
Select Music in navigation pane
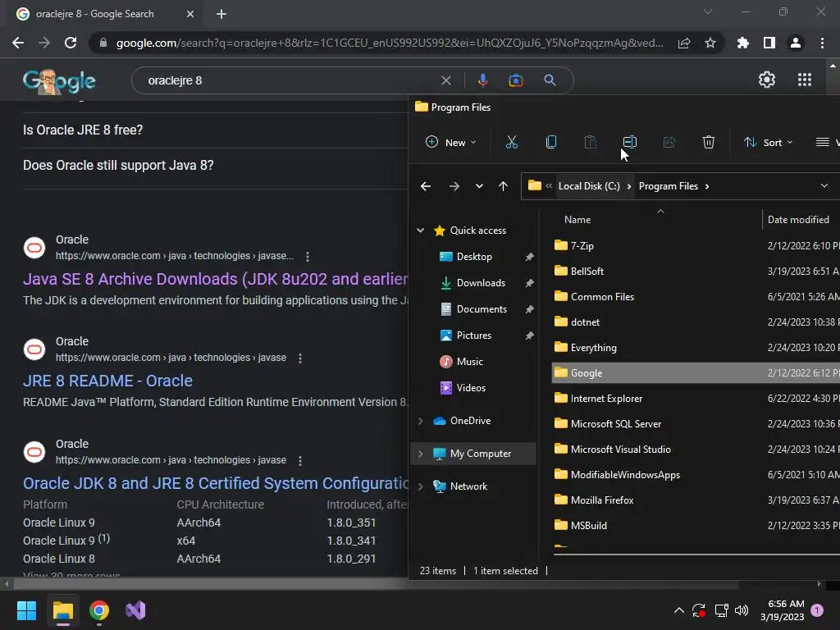pos(469,362)
